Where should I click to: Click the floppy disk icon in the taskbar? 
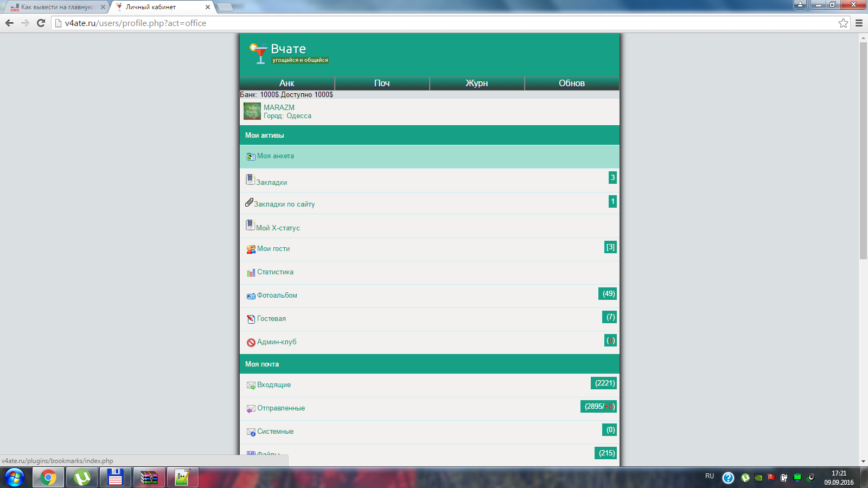coord(116,478)
